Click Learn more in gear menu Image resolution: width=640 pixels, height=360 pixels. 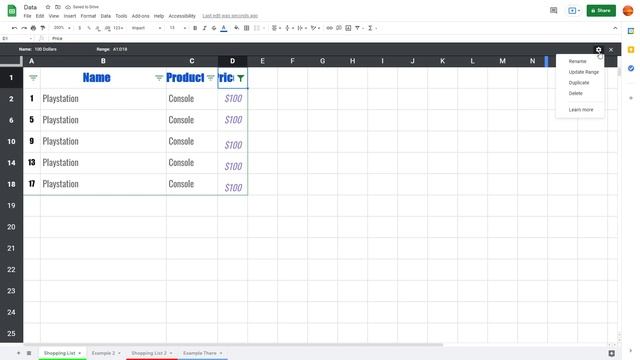(x=581, y=109)
